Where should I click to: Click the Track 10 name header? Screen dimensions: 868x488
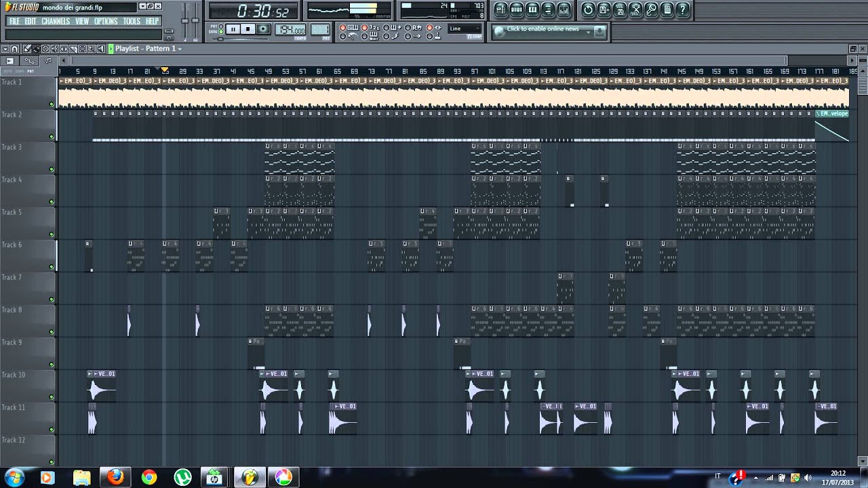tap(27, 385)
